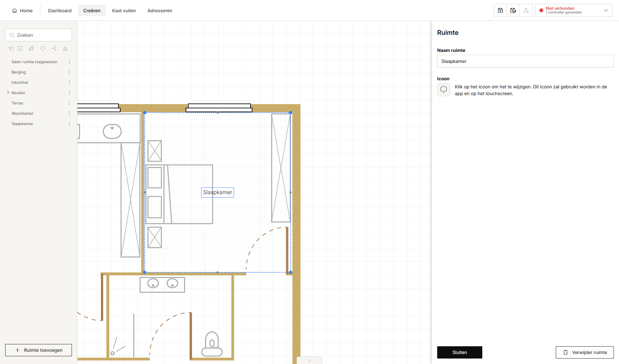Click the room icon picker button

click(x=444, y=90)
